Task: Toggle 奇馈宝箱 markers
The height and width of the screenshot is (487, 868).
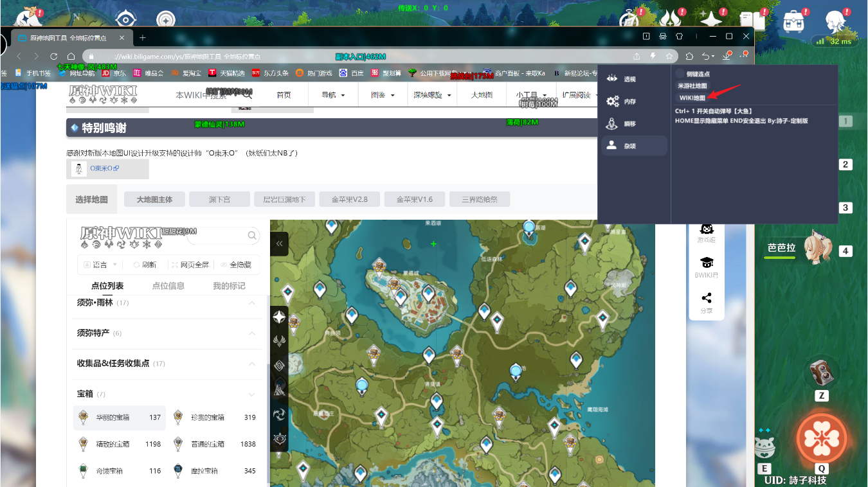Action: click(x=120, y=471)
